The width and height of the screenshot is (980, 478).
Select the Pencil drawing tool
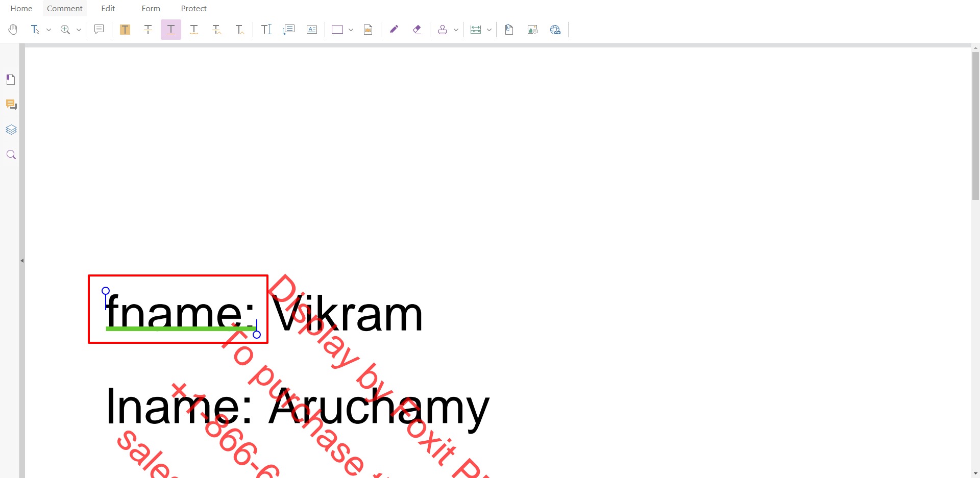click(394, 30)
